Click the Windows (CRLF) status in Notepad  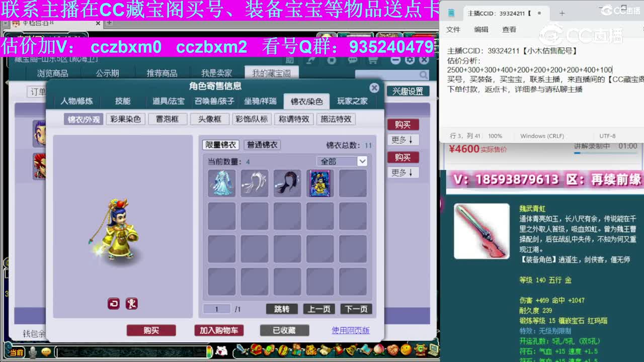pyautogui.click(x=542, y=136)
